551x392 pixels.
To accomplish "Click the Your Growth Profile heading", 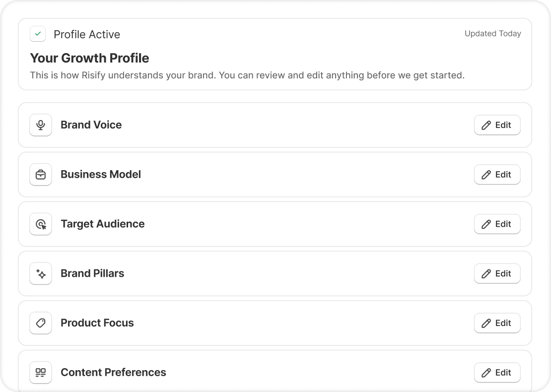I will [x=89, y=58].
